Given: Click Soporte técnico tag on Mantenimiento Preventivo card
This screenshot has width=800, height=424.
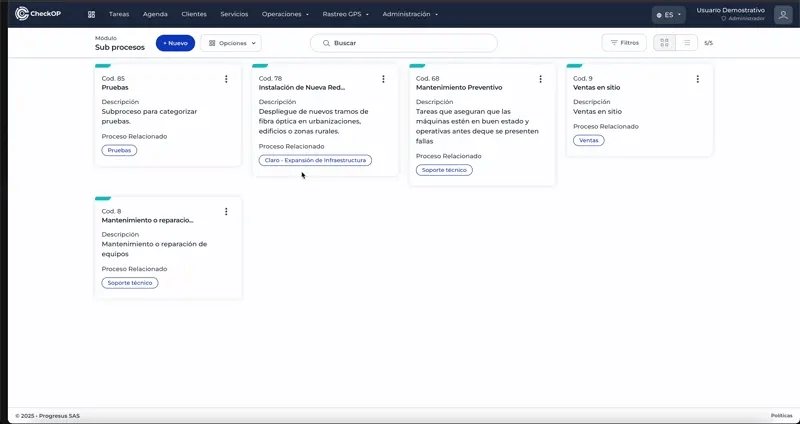Looking at the screenshot, I should tap(444, 170).
